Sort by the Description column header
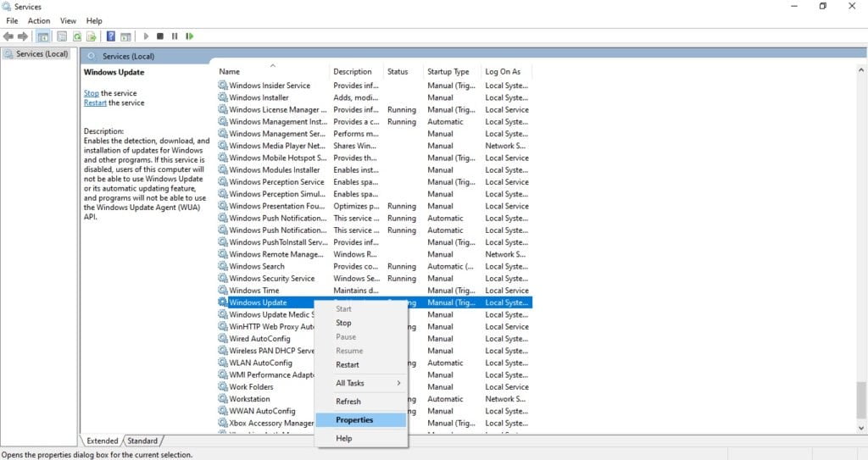 coord(357,71)
